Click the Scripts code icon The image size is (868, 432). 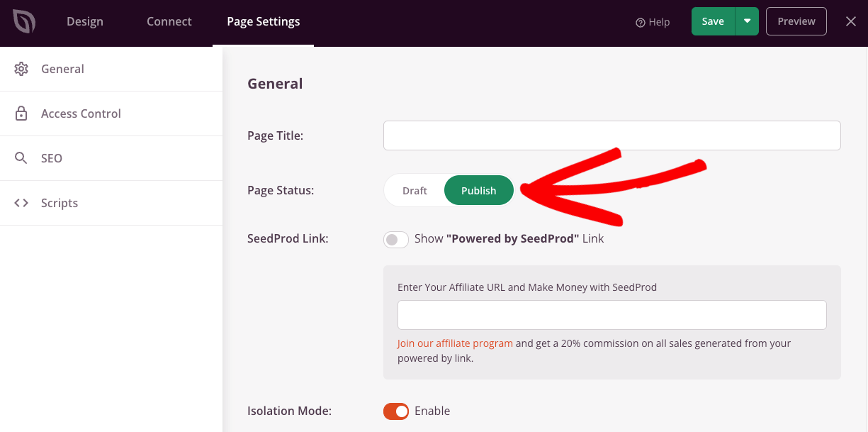coord(21,202)
